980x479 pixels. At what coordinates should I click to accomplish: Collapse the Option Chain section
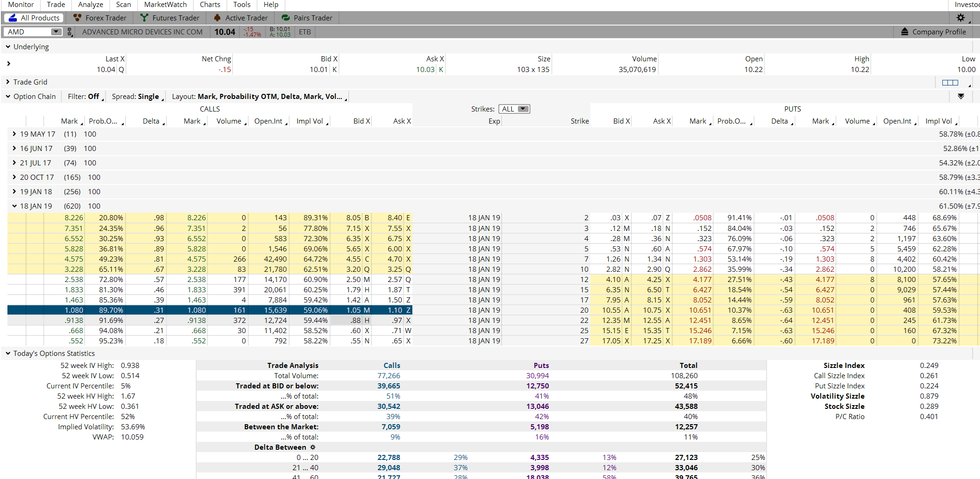[8, 97]
